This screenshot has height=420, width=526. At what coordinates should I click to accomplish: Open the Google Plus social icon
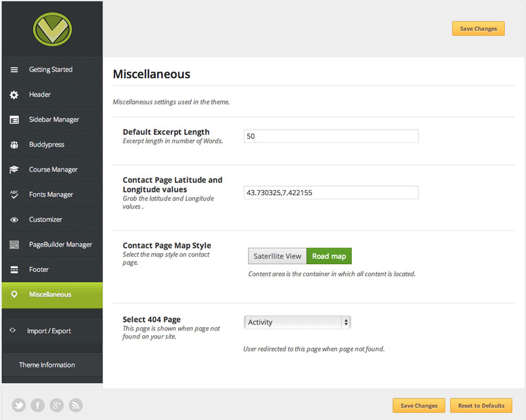[x=57, y=406]
